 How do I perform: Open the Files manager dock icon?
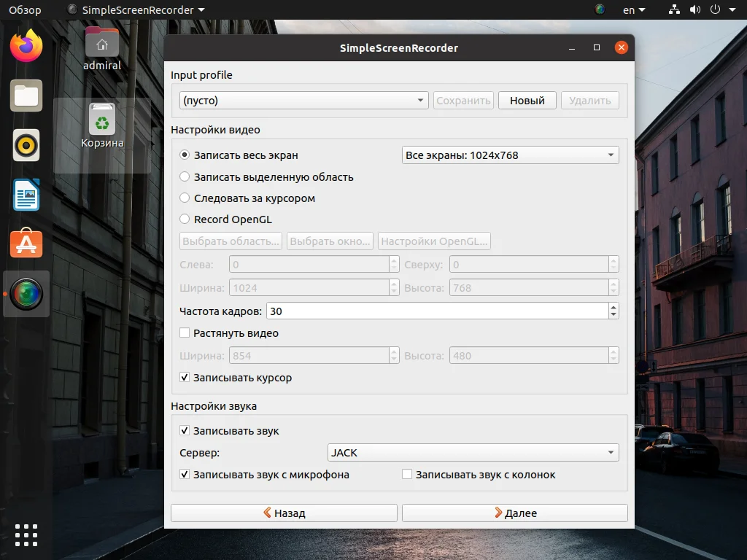[x=26, y=96]
